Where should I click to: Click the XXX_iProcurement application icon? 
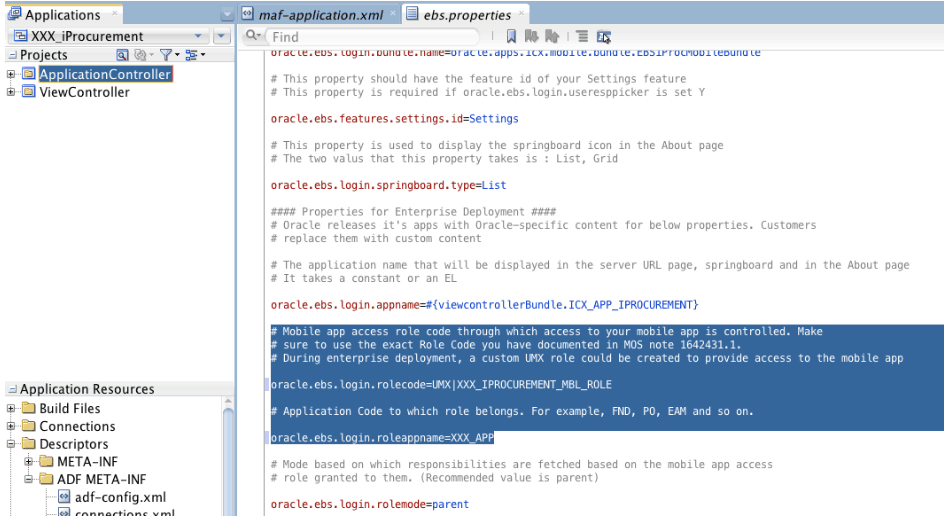click(20, 36)
